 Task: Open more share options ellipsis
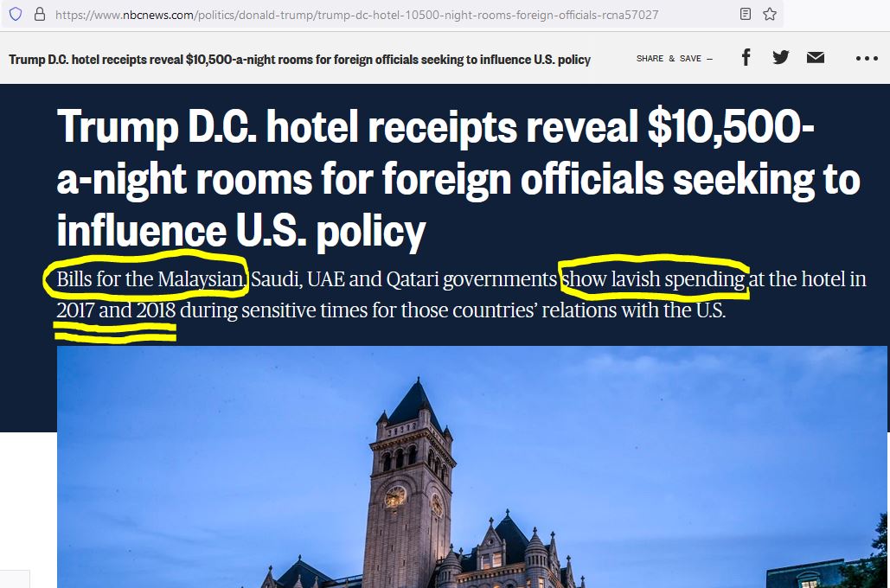tap(867, 58)
